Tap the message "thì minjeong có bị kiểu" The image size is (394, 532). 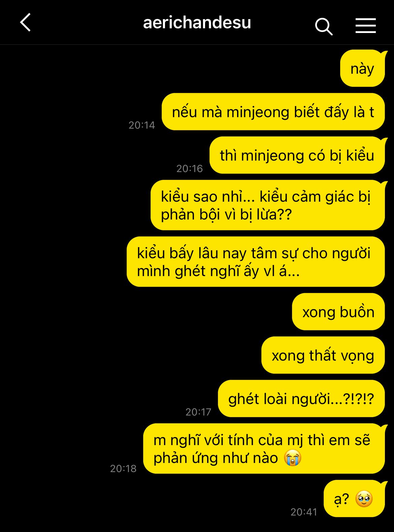(x=297, y=155)
